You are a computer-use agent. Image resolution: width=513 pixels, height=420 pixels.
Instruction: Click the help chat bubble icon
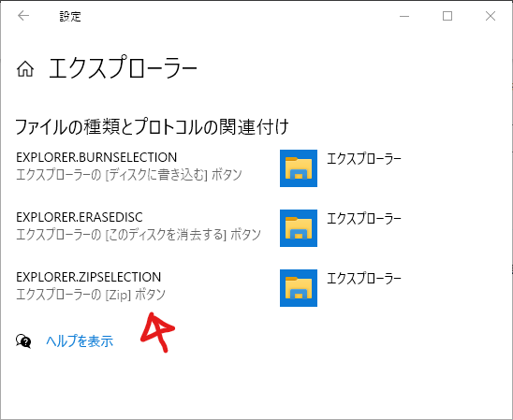pos(23,341)
